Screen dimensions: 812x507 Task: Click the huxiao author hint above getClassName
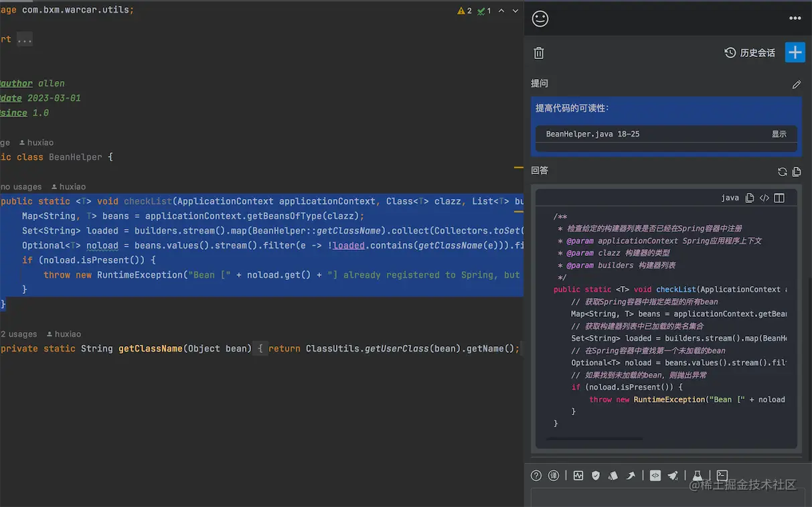[x=64, y=334]
